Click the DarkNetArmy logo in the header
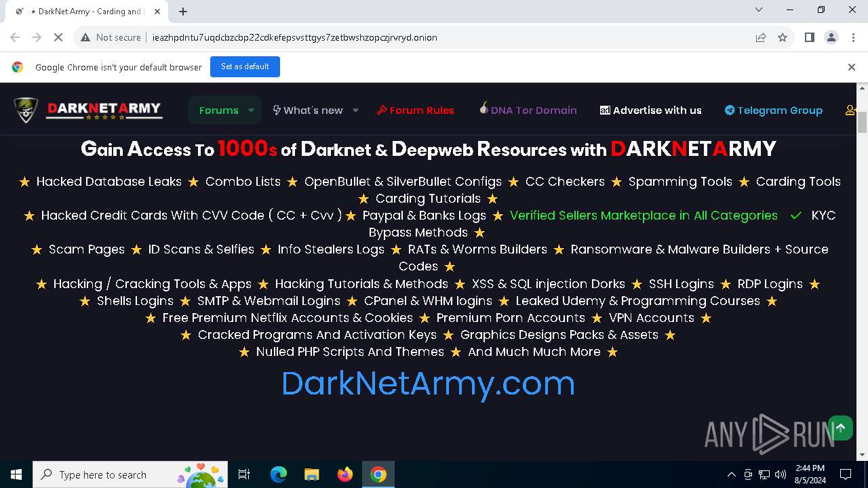This screenshot has height=488, width=868. point(88,110)
